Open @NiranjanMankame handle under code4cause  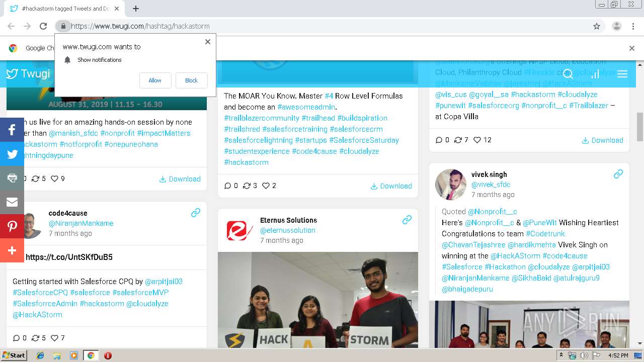[81, 223]
